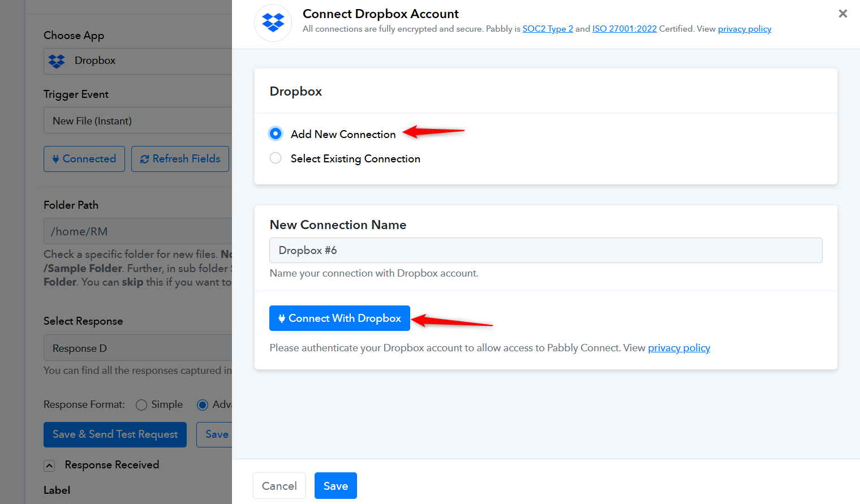This screenshot has width=860, height=504.
Task: Click the New Connection Name field
Action: point(545,251)
